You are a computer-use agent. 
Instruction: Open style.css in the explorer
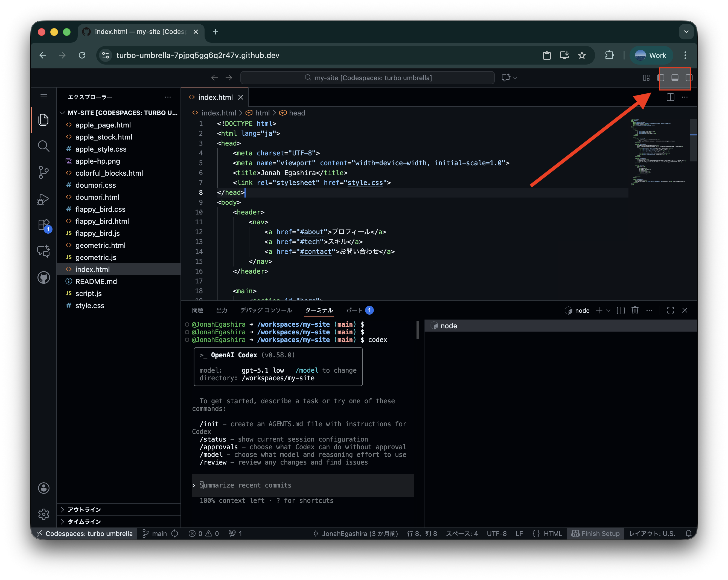tap(90, 305)
